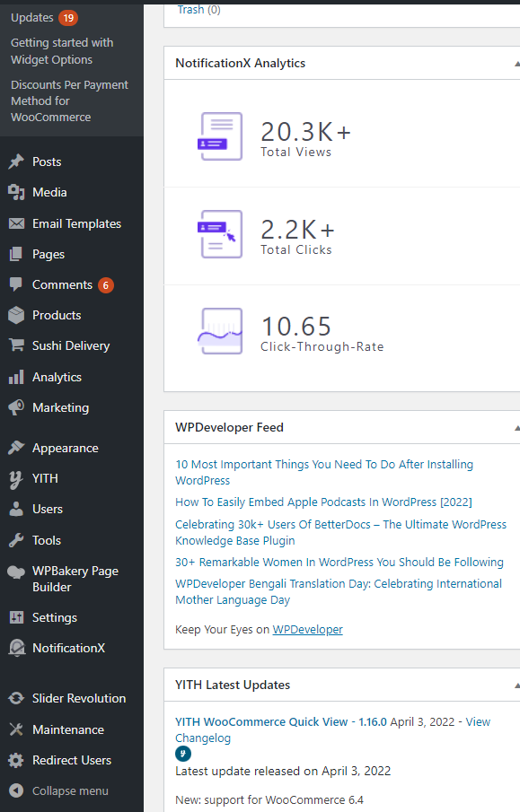
Task: Click the Comments speech bubble icon
Action: (x=16, y=284)
